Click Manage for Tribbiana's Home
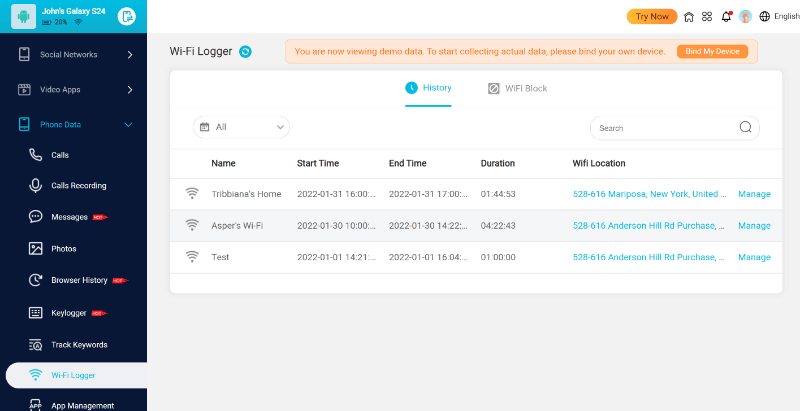The height and width of the screenshot is (411, 800). click(754, 194)
